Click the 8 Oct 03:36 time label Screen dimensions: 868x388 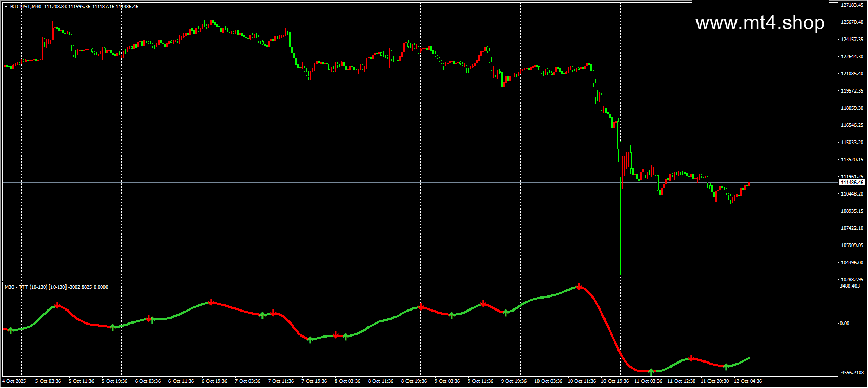coord(348,381)
